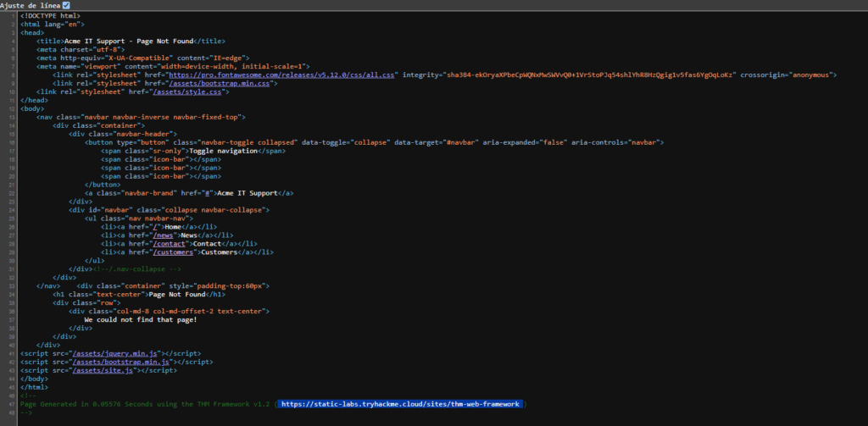
Task: Open the /assets/style.css link
Action: click(188, 91)
